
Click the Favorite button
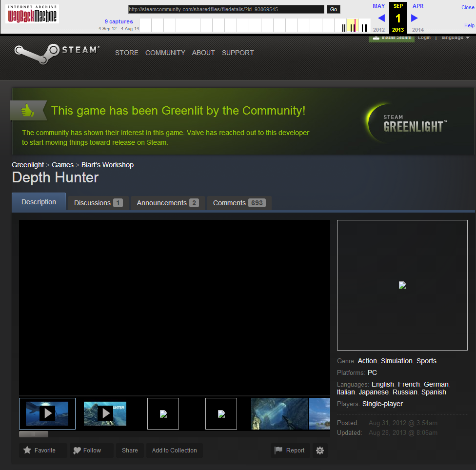[x=43, y=450]
